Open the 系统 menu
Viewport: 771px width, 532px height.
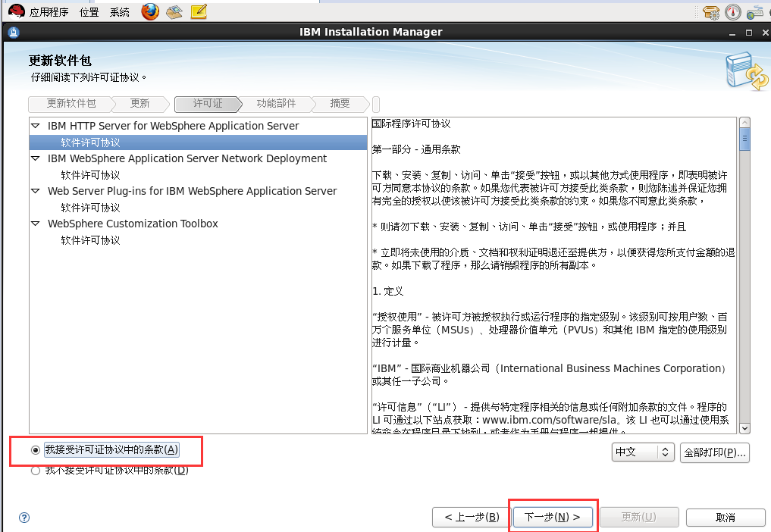pyautogui.click(x=120, y=12)
